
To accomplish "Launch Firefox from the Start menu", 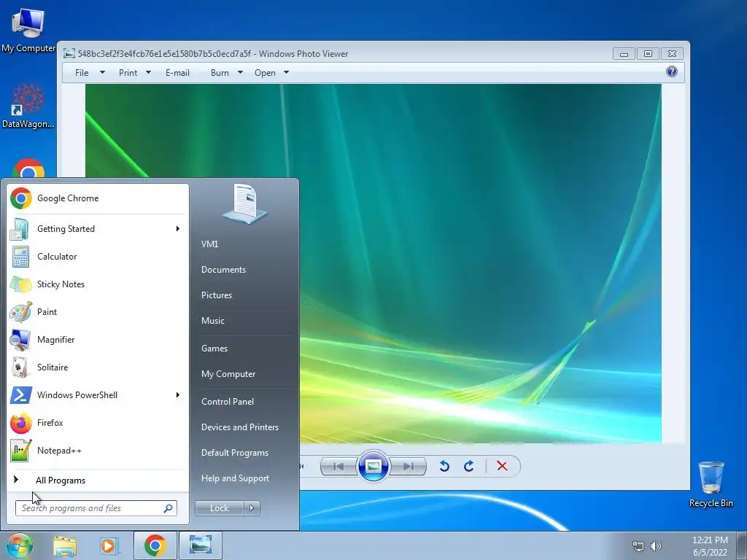I will pos(97,422).
